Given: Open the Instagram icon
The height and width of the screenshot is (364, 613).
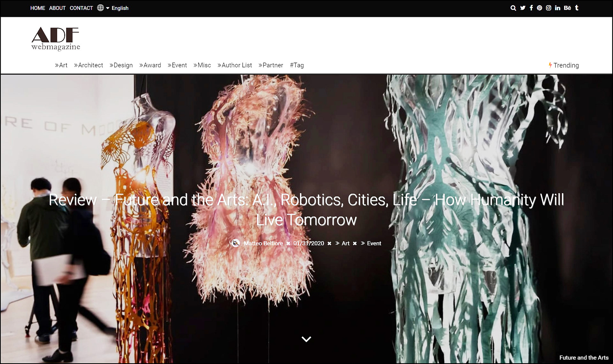Looking at the screenshot, I should tap(549, 8).
